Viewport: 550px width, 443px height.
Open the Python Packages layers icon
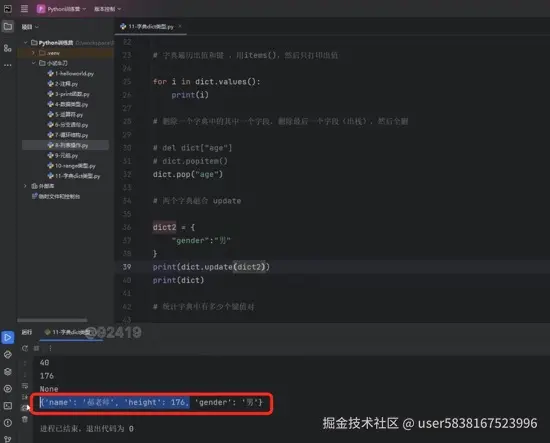(x=8, y=371)
